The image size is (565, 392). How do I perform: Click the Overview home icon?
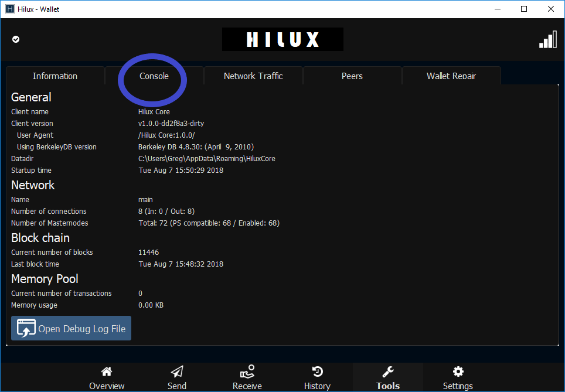tap(107, 371)
